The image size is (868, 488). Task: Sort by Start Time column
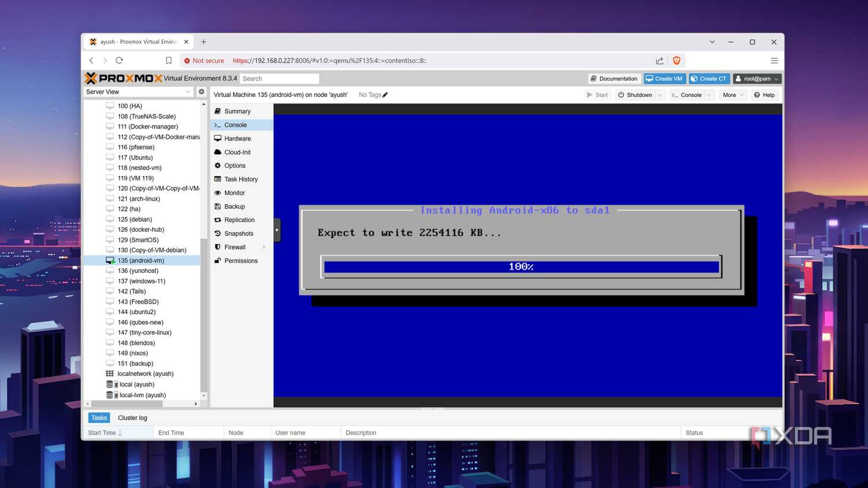tap(119, 432)
